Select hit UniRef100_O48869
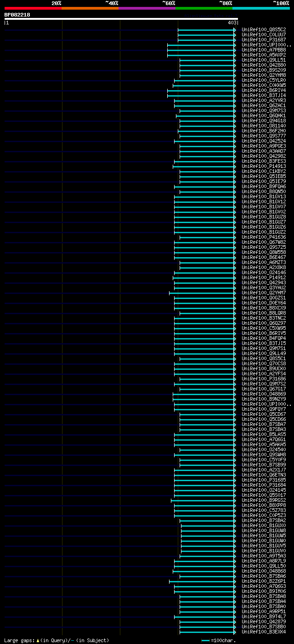Screen dimensions: 294x644 point(264,394)
